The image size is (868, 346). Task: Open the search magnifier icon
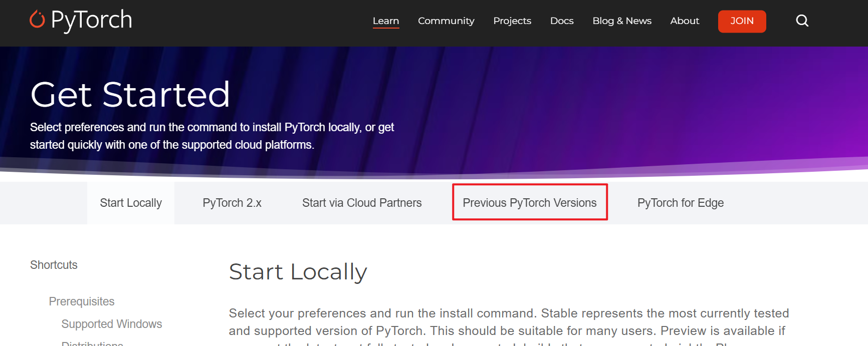coord(802,21)
